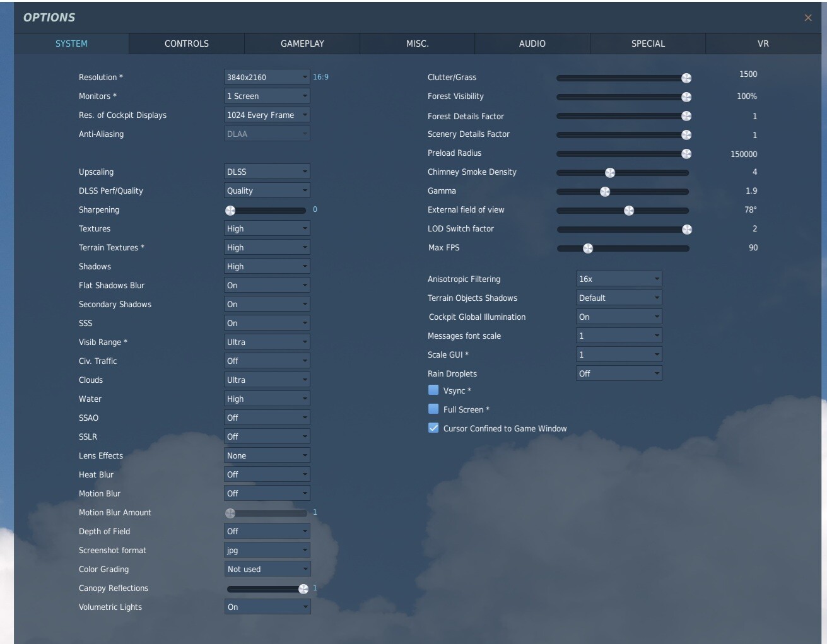The image size is (827, 644).
Task: Open the Flat Shadows Blur dropdown
Action: (267, 285)
